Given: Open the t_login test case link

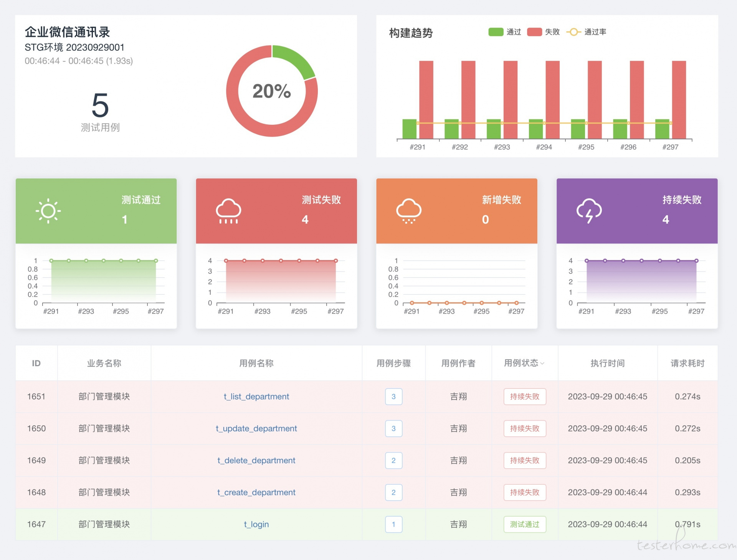Looking at the screenshot, I should coord(256,524).
